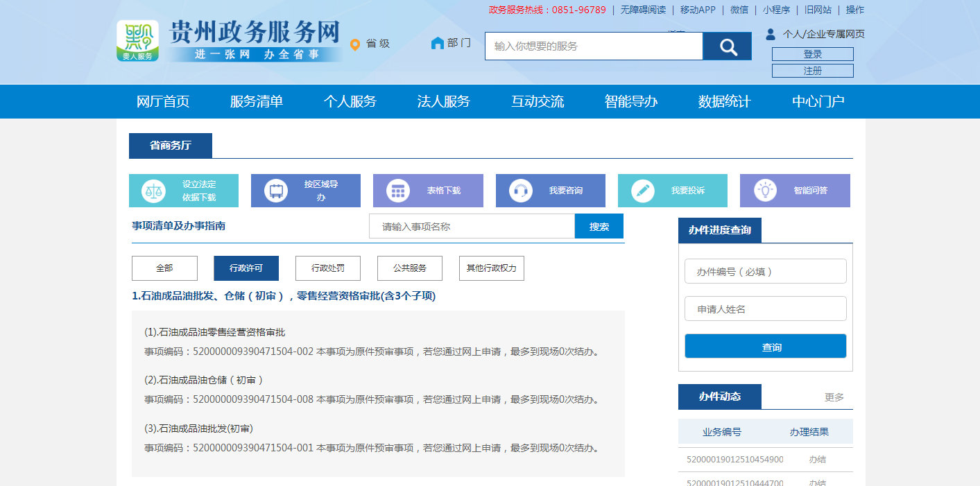The width and height of the screenshot is (980, 486).
Task: Click the 办件编号 input field
Action: coord(765,272)
